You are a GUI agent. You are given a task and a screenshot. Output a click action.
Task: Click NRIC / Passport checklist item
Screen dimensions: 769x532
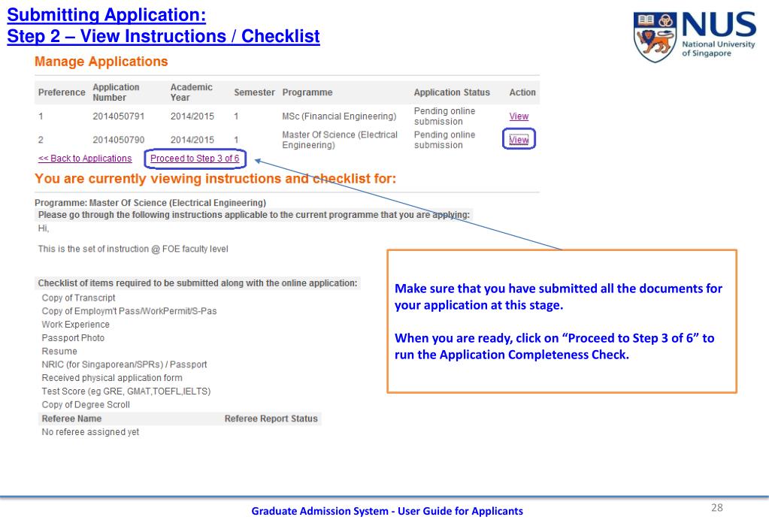pos(124,364)
